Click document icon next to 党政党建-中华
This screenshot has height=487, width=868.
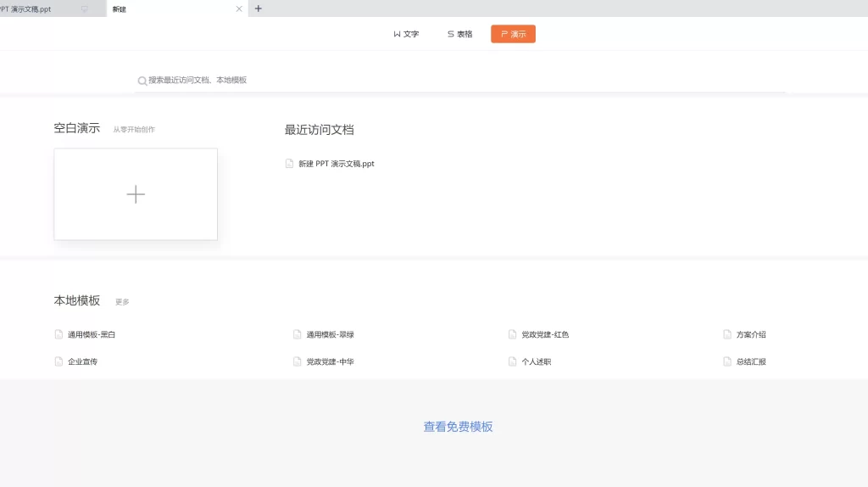[298, 361]
